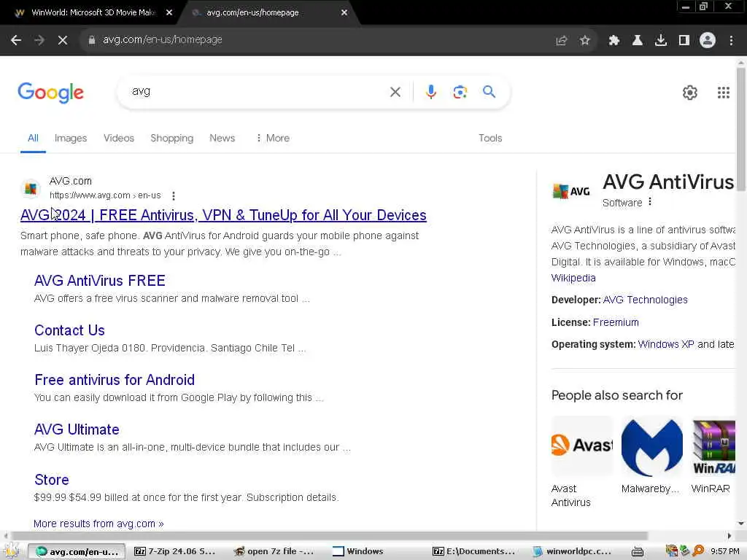The width and height of the screenshot is (747, 560).
Task: Switch to News results
Action: point(222,138)
